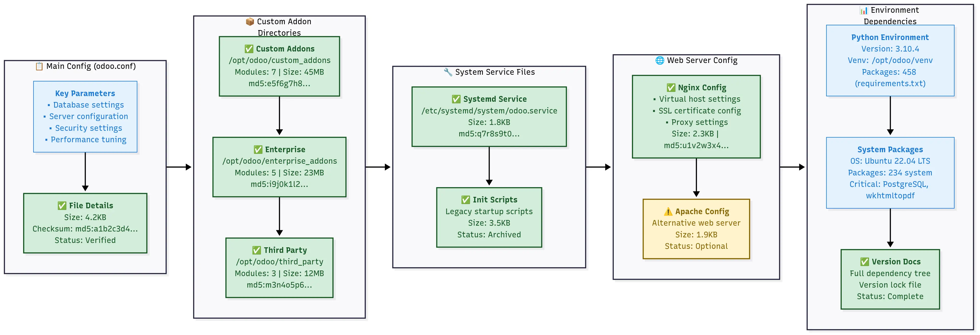The height and width of the screenshot is (335, 980).
Task: Select the Init Scripts node
Action: tap(489, 217)
